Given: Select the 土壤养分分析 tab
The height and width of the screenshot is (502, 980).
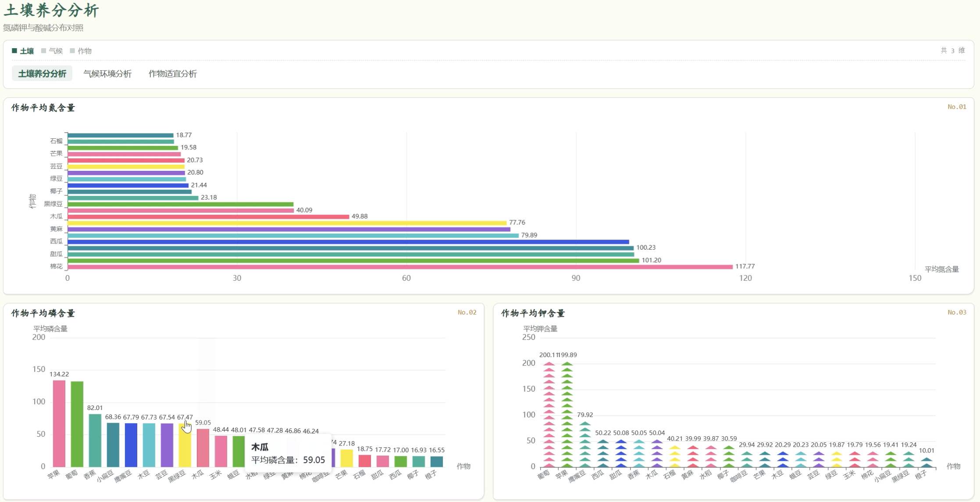Looking at the screenshot, I should [42, 74].
